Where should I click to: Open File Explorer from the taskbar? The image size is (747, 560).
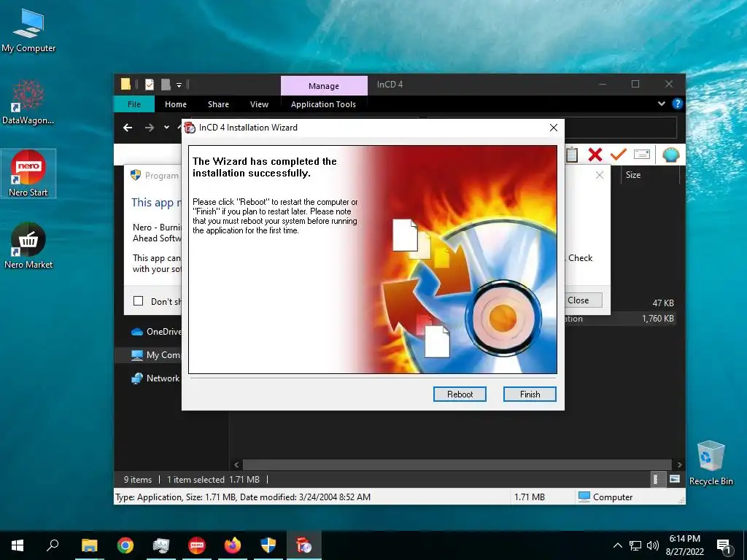point(89,545)
